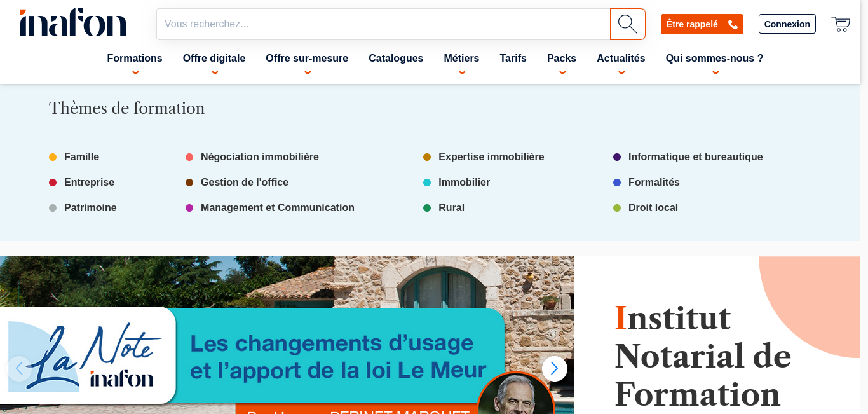Open the Qui sommes-nous ? menu
This screenshot has height=414, width=868.
715,59
